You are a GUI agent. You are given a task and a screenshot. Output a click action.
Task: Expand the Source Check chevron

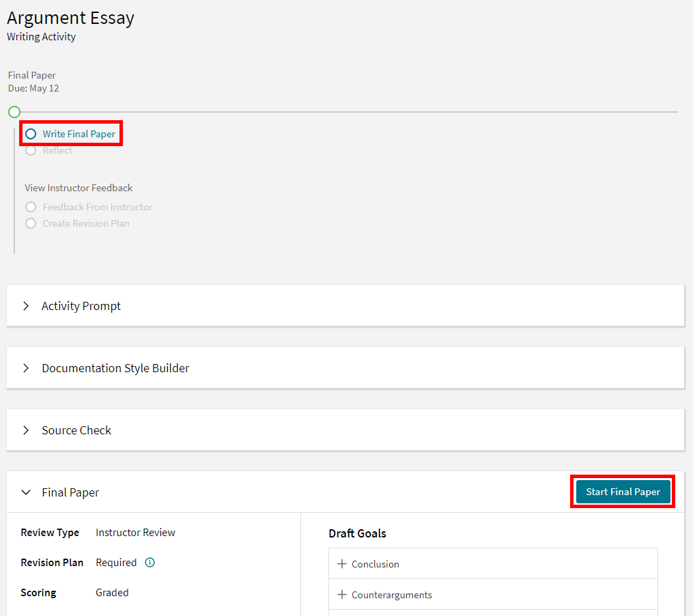coord(26,430)
